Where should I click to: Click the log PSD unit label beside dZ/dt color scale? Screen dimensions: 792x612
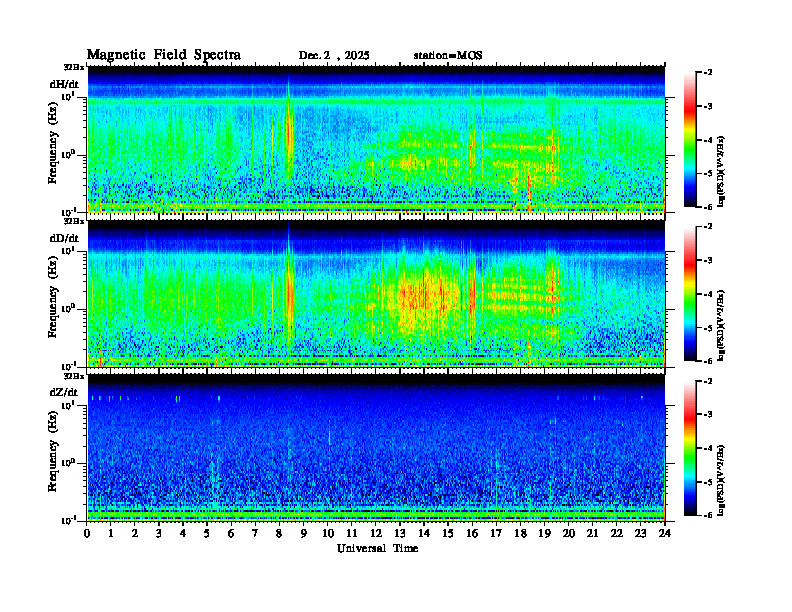tap(723, 480)
